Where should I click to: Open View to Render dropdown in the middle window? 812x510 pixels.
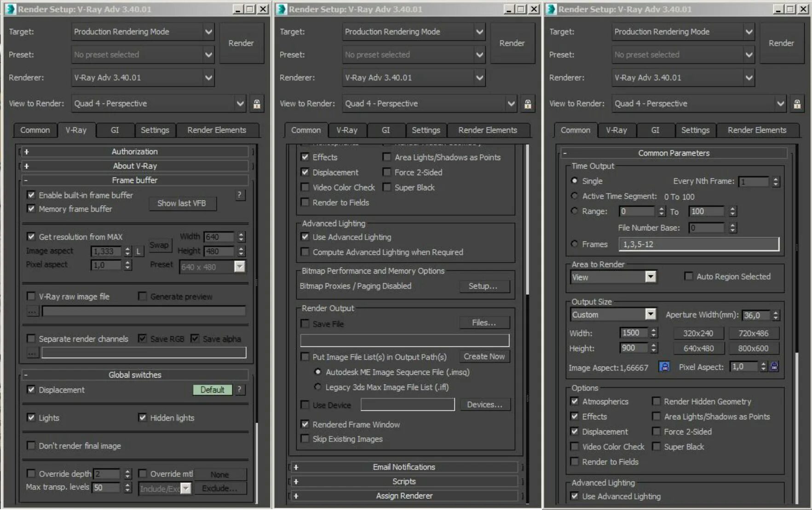(x=430, y=104)
